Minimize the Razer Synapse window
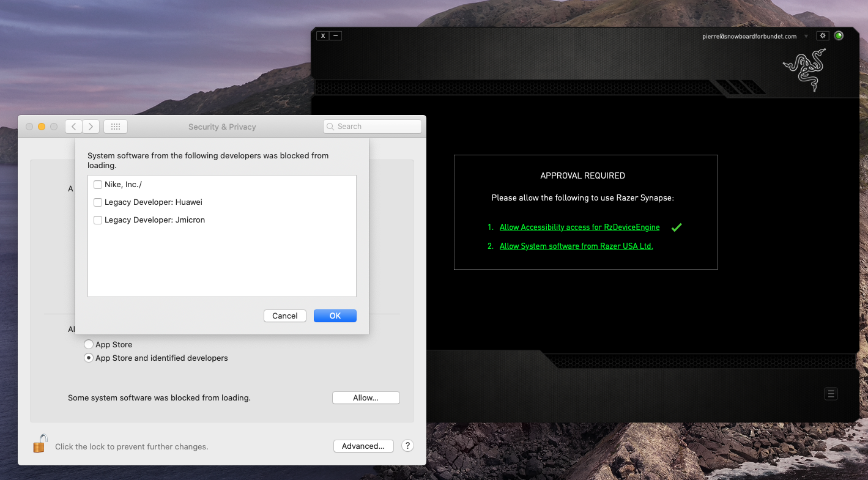 [x=335, y=35]
